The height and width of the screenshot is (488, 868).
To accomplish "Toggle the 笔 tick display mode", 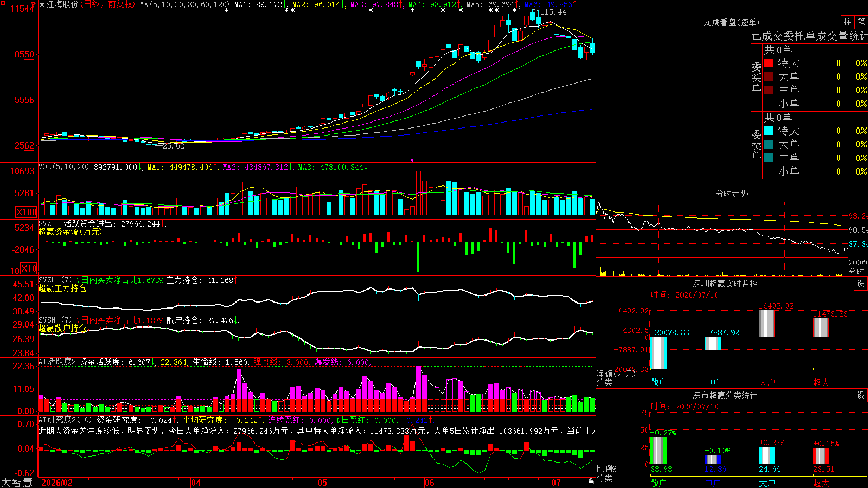I will coord(861,22).
